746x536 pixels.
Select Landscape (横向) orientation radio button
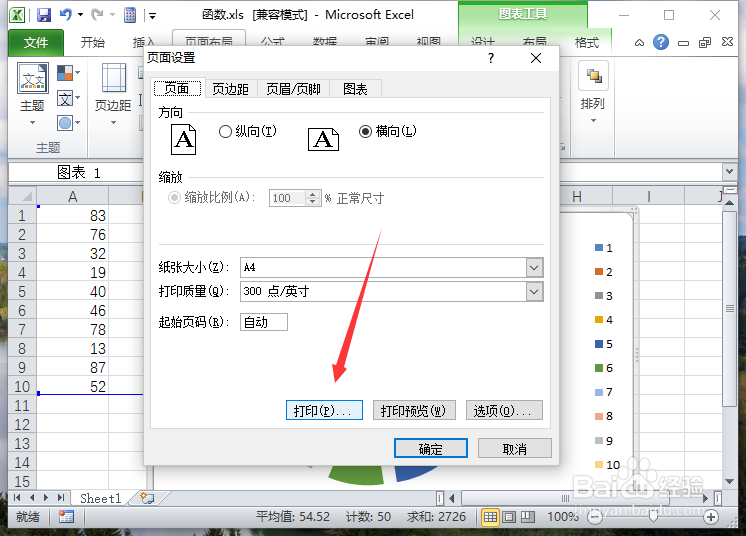pyautogui.click(x=365, y=131)
